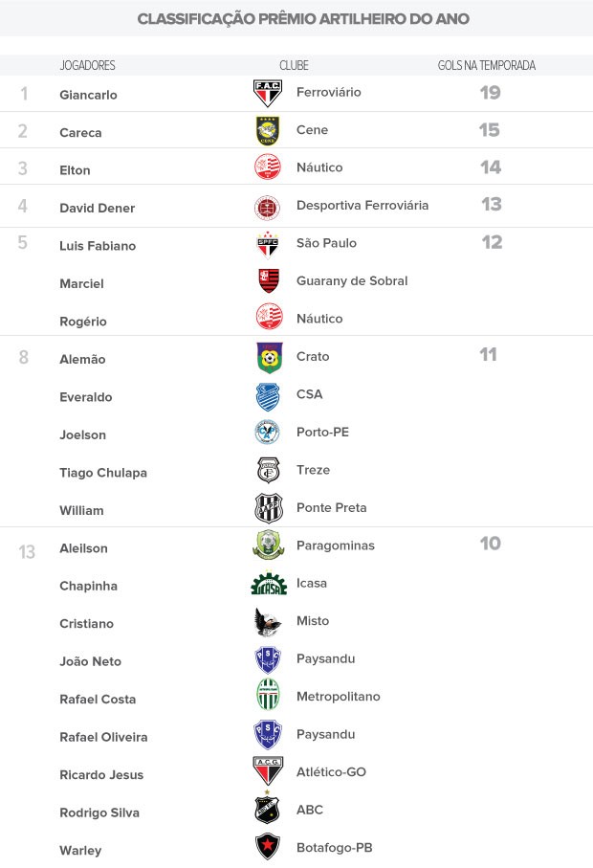Click the São Paulo club crest
The height and width of the screenshot is (868, 593).
coord(269,245)
